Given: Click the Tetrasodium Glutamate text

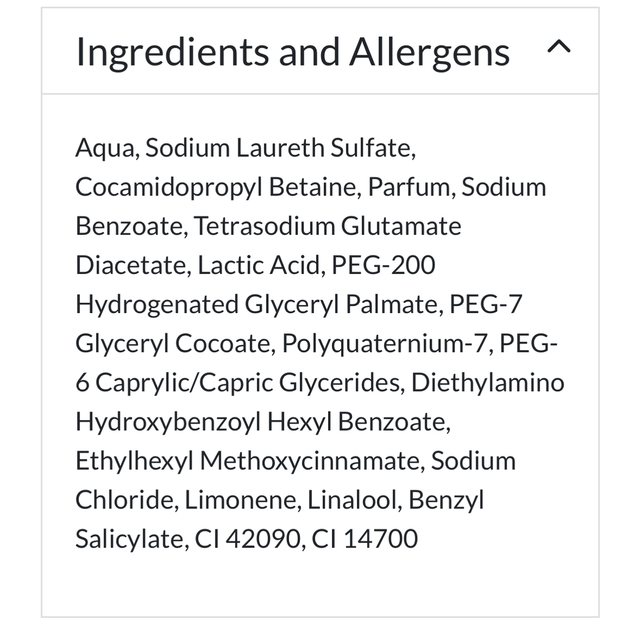Looking at the screenshot, I should click(328, 227).
